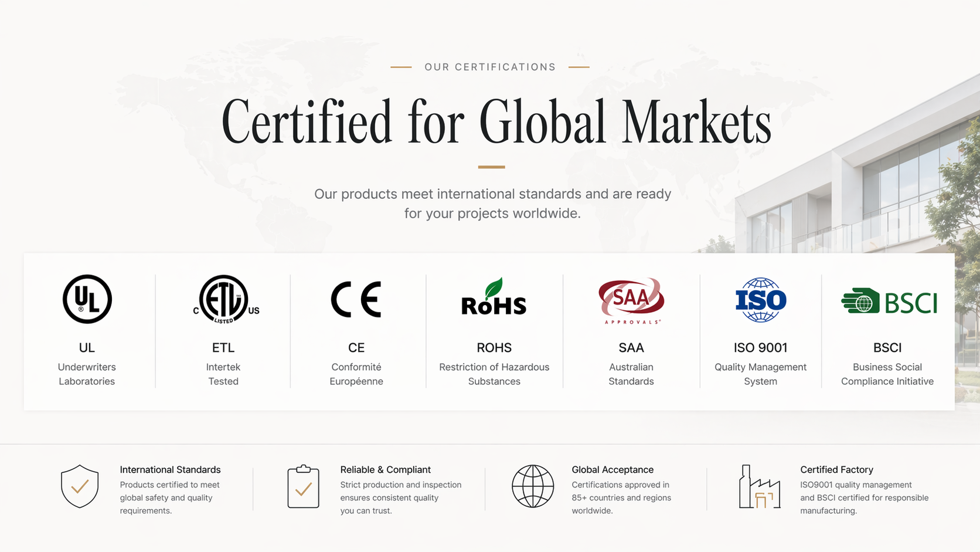Click the ISO globe logo
980x552 pixels.
pos(761,300)
